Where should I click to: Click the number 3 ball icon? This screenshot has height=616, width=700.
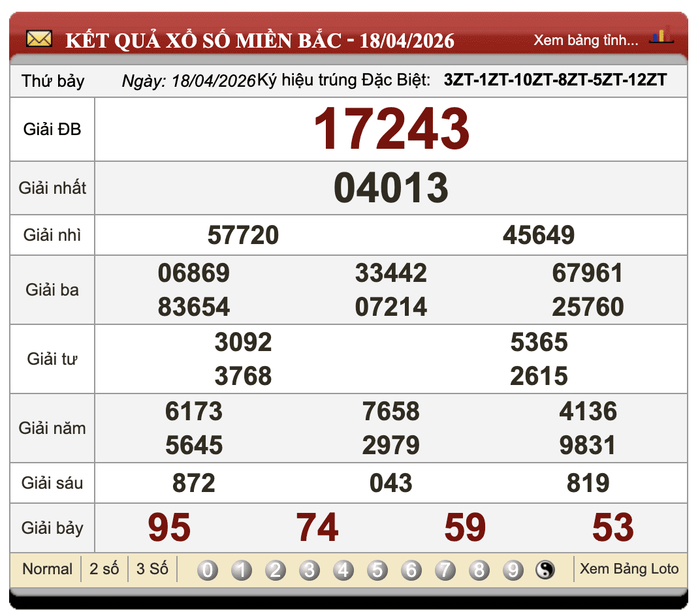point(309,569)
